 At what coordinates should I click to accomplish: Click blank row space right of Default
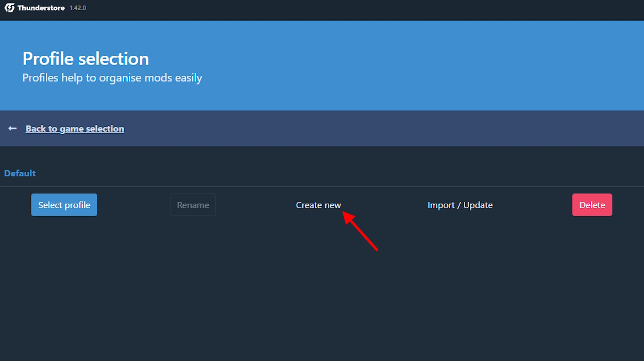[335, 173]
